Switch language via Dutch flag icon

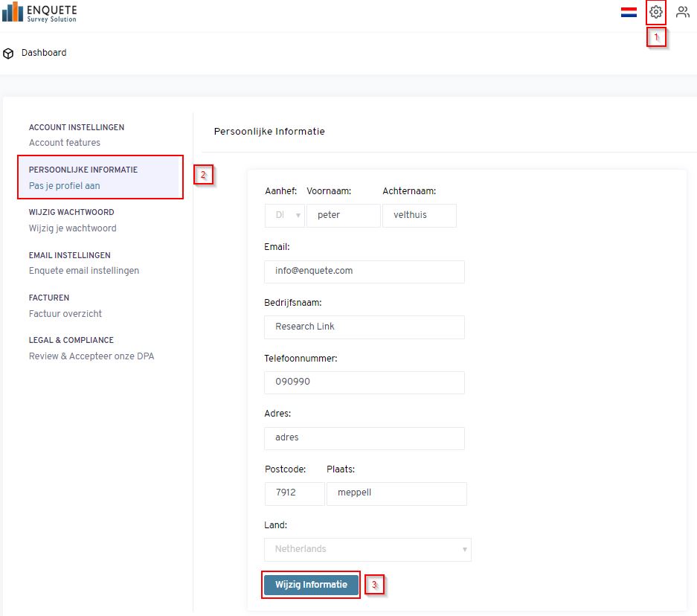click(629, 12)
